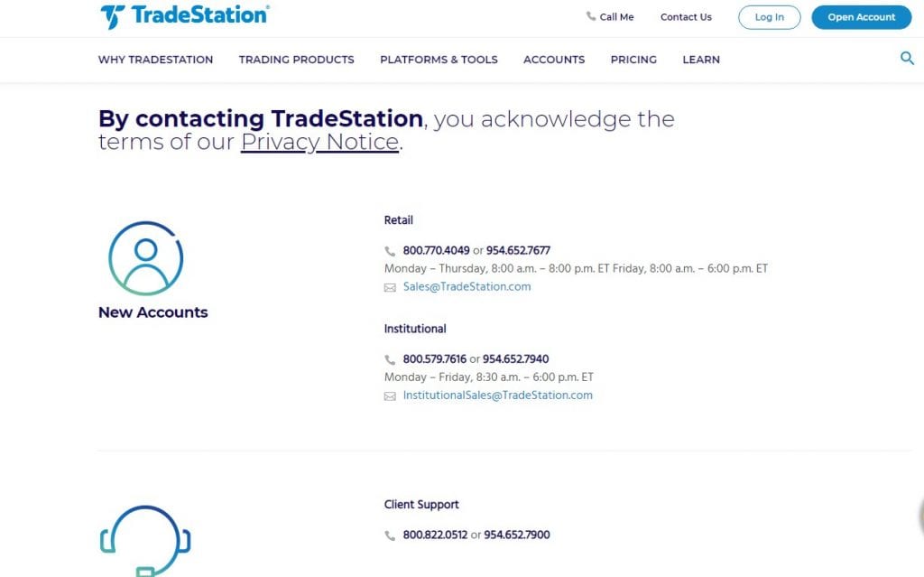
Task: Click the search magnifier icon
Action: (x=907, y=59)
